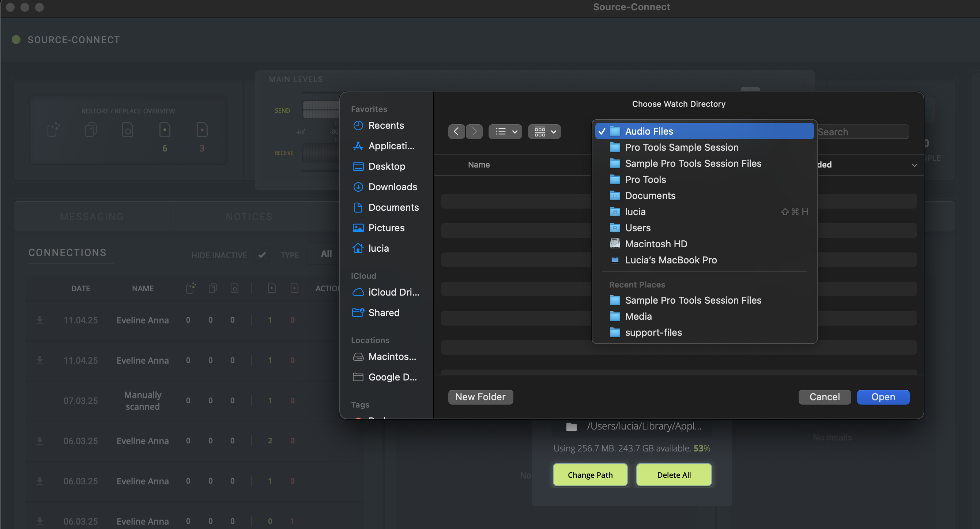The height and width of the screenshot is (529, 980).
Task: Open Google Drive location in sidebar
Action: 392,377
